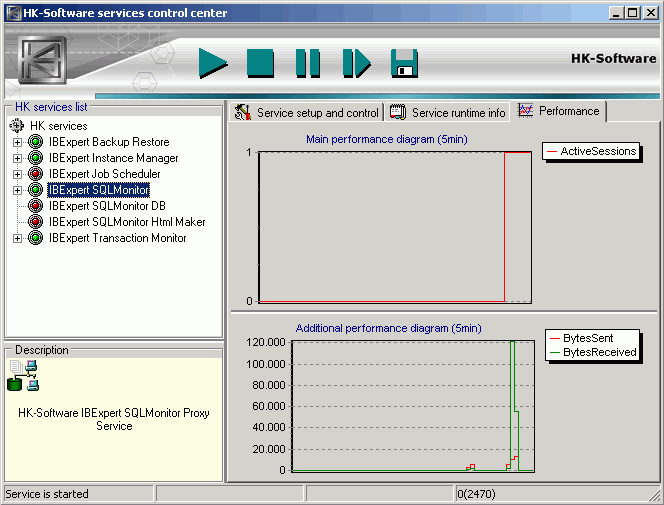Click the ActiveSessions legend entry
This screenshot has height=505, width=664.
coord(592,151)
